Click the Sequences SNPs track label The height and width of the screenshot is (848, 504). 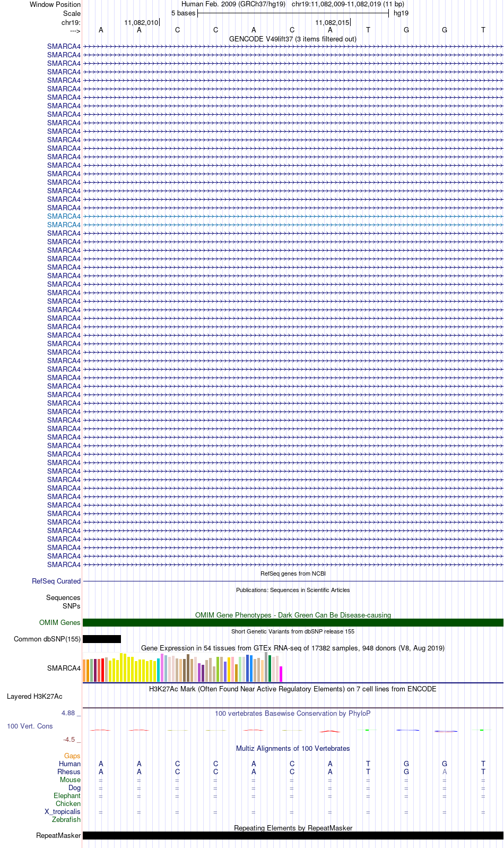[63, 602]
